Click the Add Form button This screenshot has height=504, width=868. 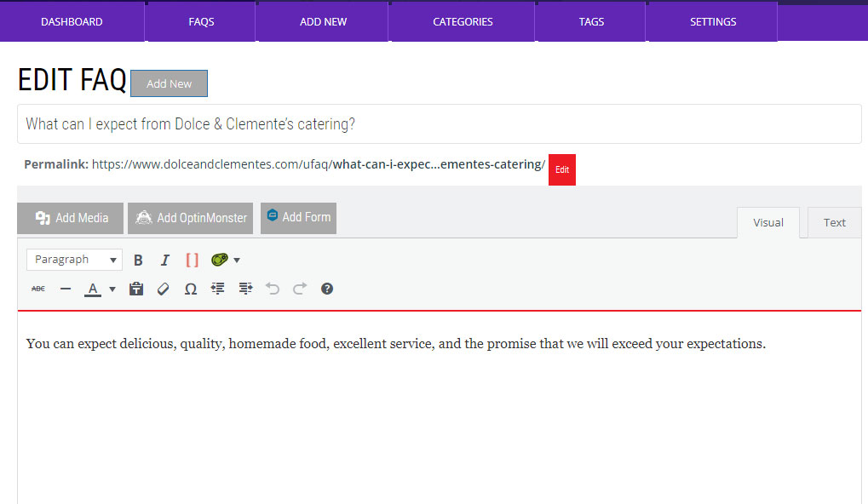point(298,218)
